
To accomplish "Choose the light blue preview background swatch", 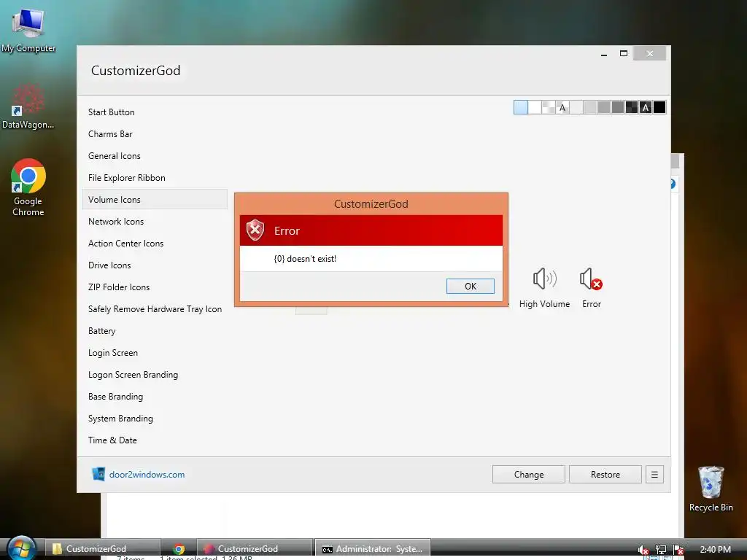I will coord(521,107).
